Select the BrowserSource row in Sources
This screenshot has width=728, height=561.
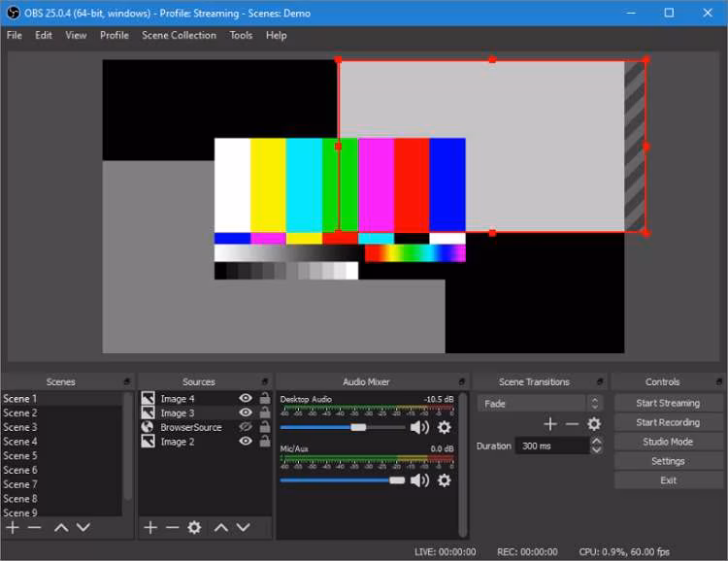click(205, 427)
